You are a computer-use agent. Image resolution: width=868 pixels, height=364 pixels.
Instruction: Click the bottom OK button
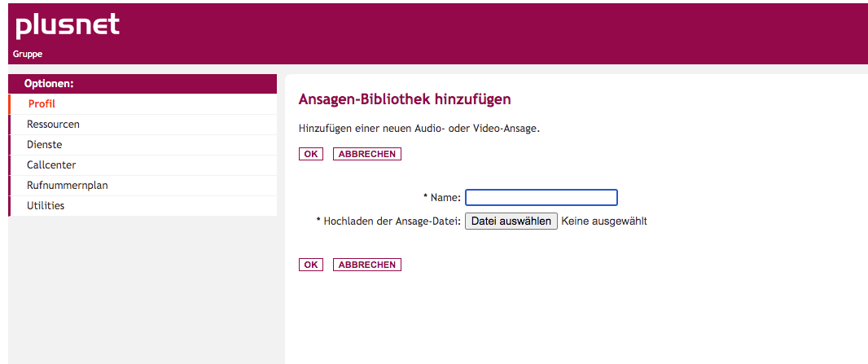click(x=310, y=265)
